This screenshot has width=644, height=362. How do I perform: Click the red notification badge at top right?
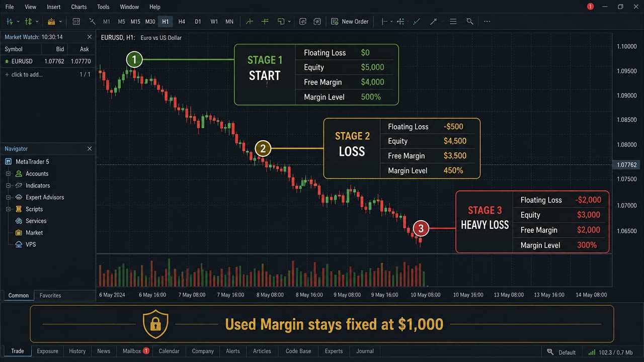[590, 7]
